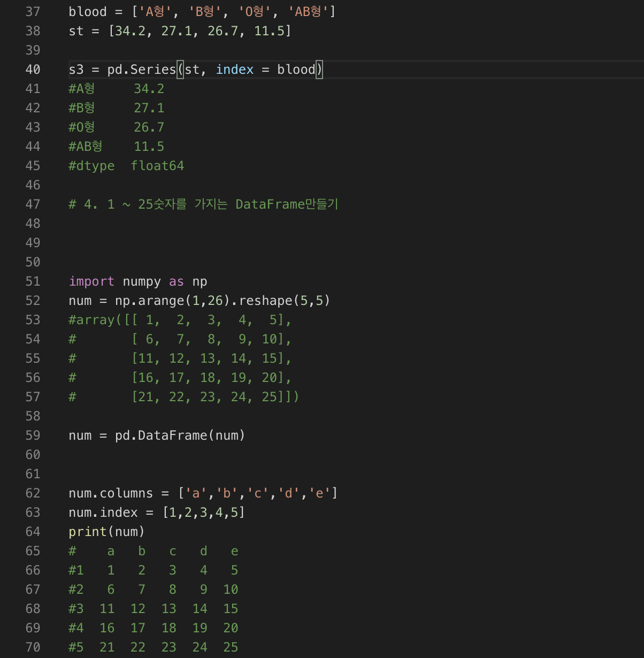Click 'num.index' on line 63
Viewport: 644px width, 658px height.
[x=103, y=512]
